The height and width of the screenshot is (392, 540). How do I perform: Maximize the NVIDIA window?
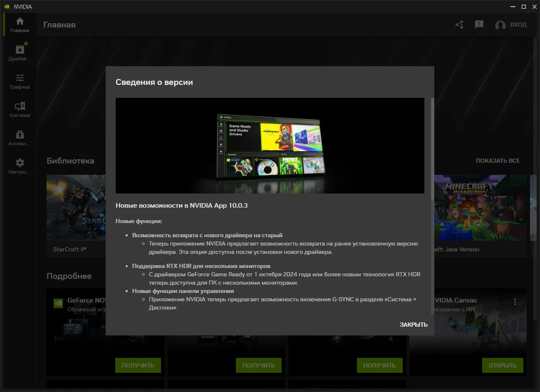click(524, 7)
